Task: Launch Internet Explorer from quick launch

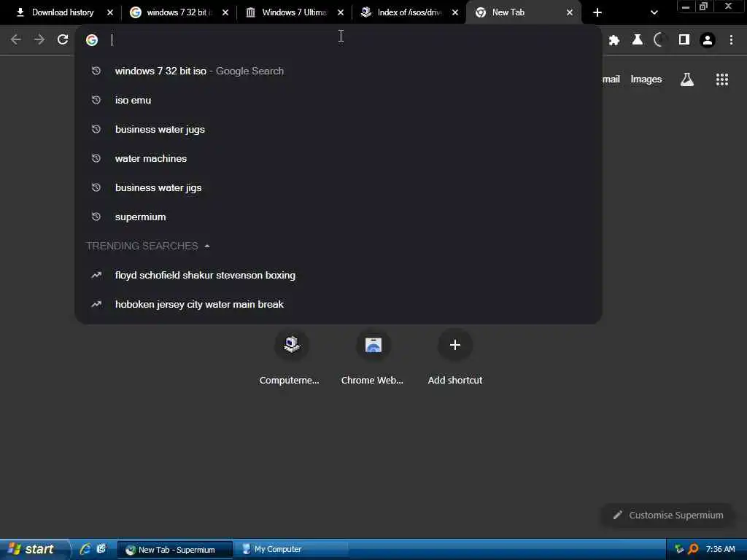Action: 85,549
